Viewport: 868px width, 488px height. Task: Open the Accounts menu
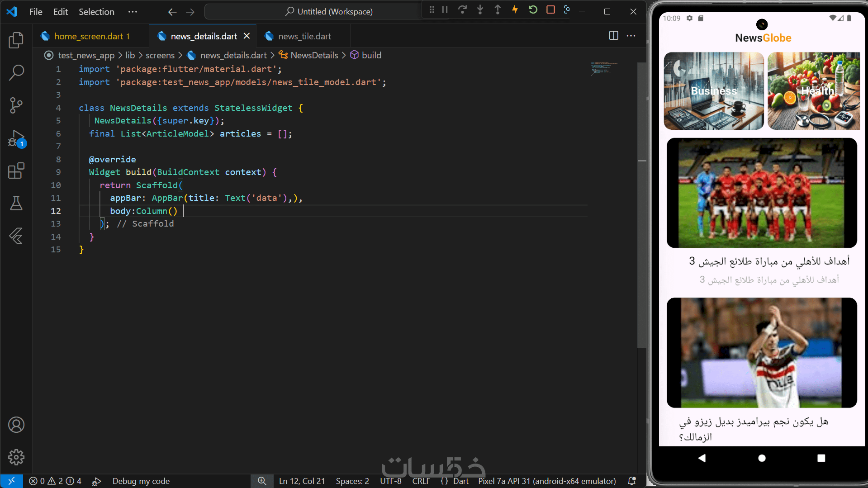16,425
